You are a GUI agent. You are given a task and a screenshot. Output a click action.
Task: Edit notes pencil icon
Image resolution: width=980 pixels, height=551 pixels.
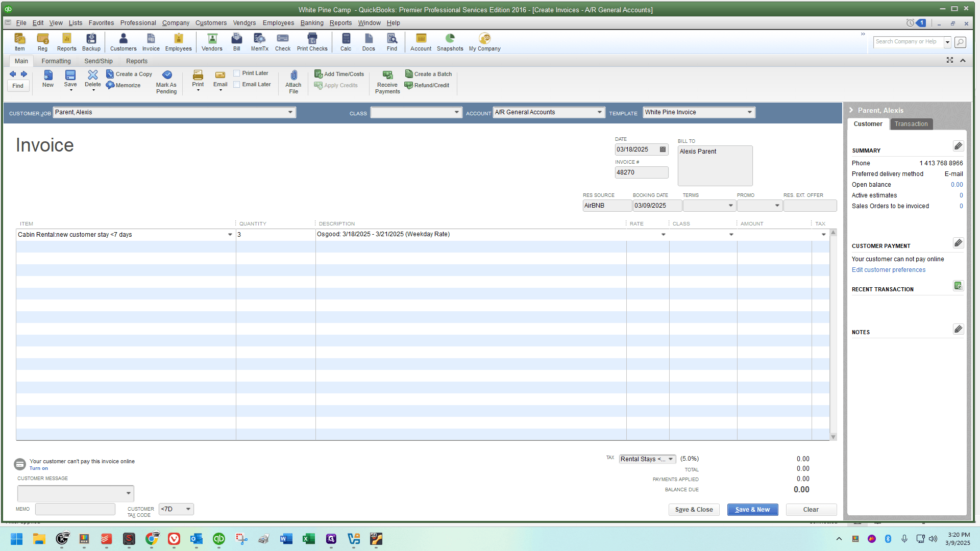pyautogui.click(x=958, y=329)
